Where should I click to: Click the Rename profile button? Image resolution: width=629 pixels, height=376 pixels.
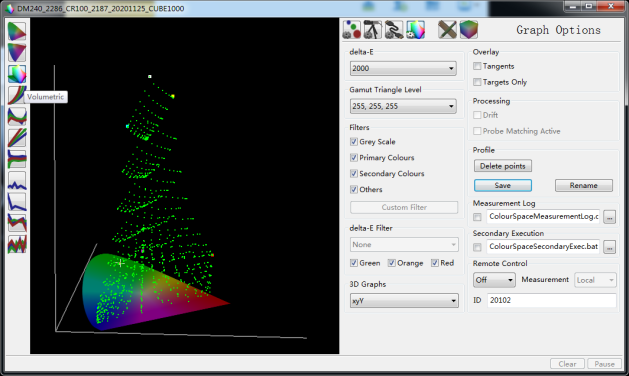[x=584, y=185]
